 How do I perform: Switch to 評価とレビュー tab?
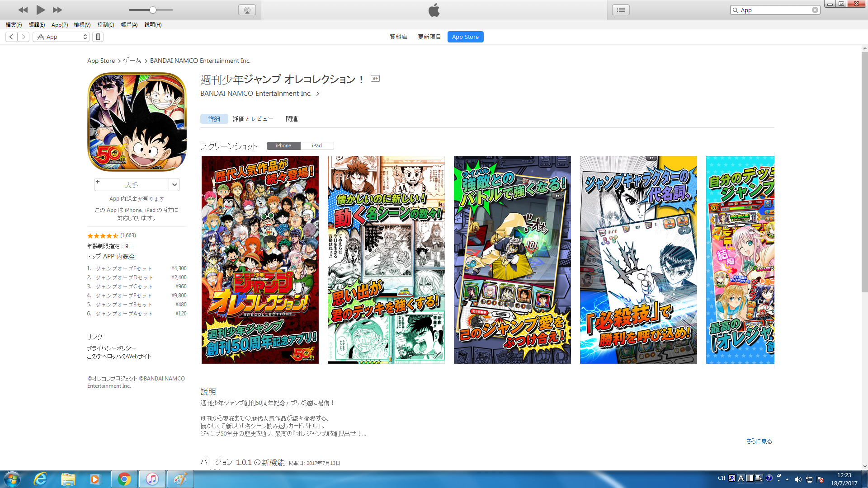coord(253,119)
